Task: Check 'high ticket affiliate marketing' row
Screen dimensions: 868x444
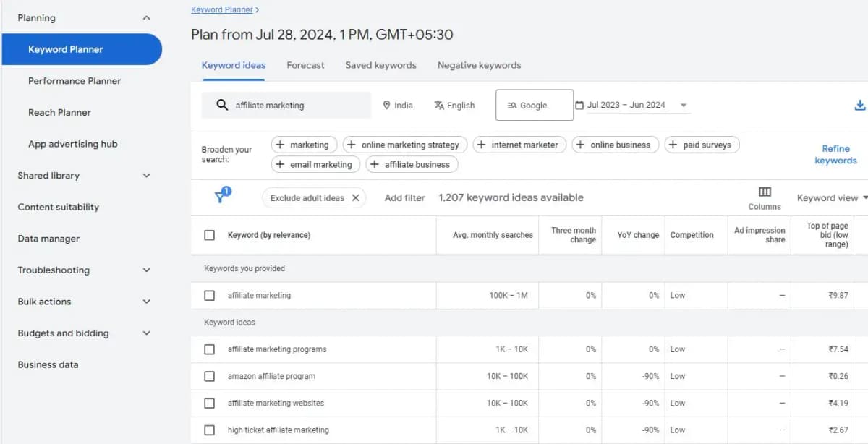Action: tap(210, 430)
